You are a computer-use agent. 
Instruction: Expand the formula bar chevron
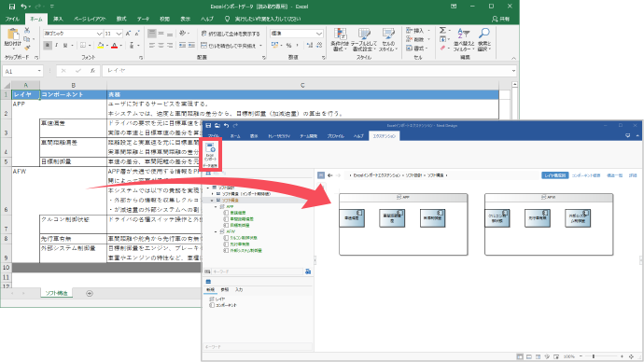point(513,71)
